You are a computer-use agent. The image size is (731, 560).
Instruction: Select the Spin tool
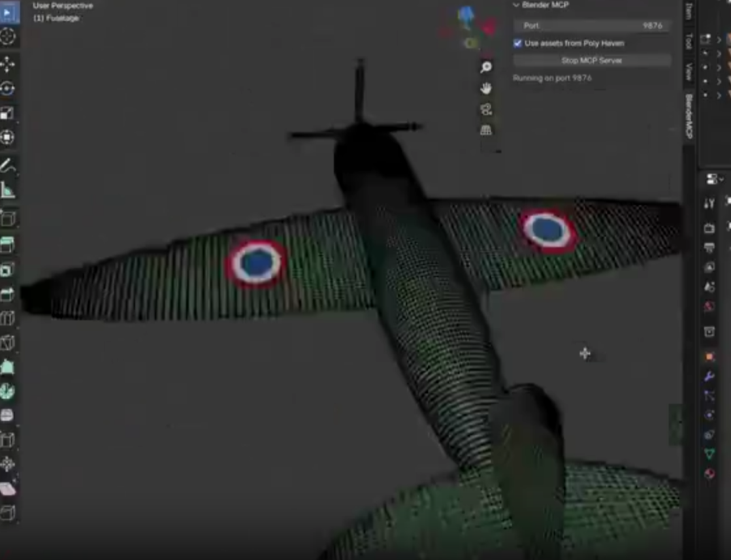point(8,391)
